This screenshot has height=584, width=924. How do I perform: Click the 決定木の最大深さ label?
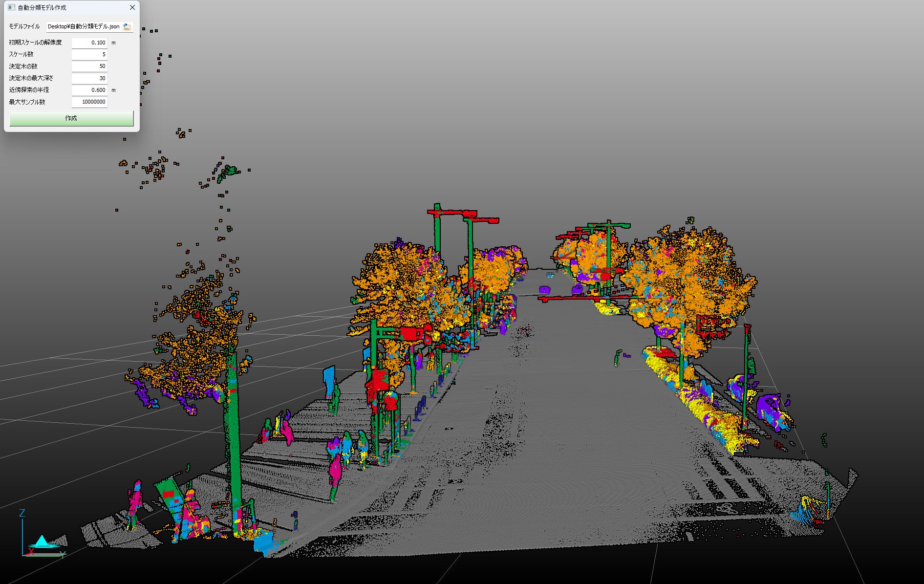(x=31, y=78)
